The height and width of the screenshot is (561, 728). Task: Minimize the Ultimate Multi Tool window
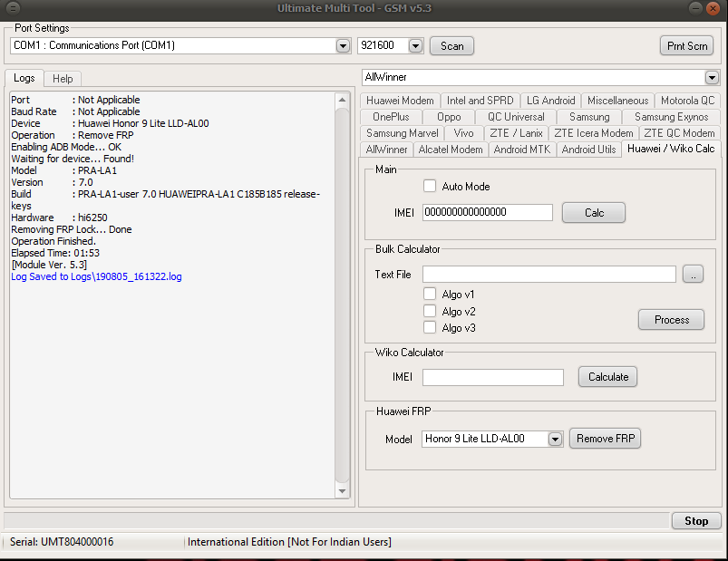(695, 8)
